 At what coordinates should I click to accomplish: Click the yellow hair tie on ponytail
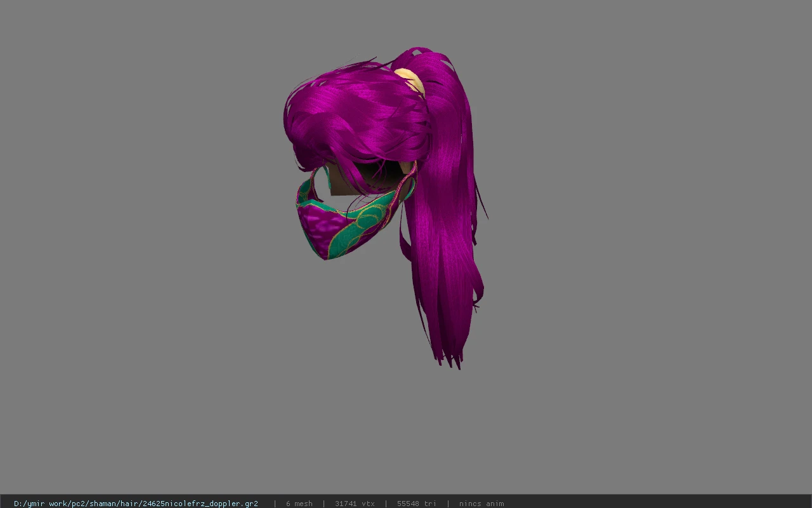tap(411, 81)
